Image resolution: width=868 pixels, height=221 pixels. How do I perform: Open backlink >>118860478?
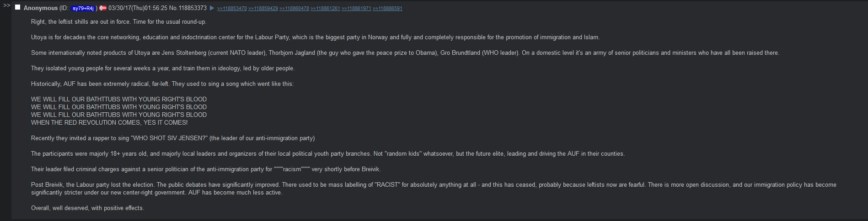(294, 9)
